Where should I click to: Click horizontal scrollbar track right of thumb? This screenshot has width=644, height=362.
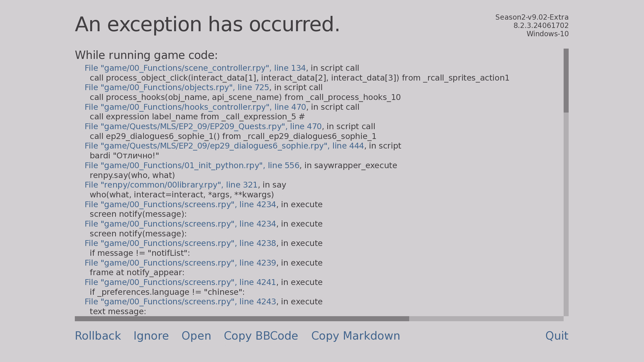(x=486, y=319)
